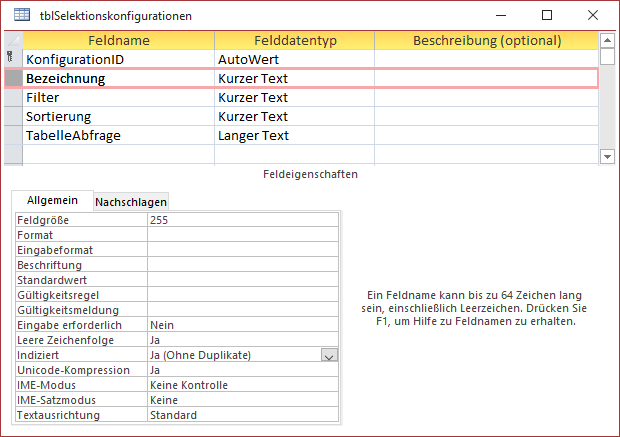Image resolution: width=620 pixels, height=437 pixels.
Task: Click primary key icon beside KonfigurationID
Action: (x=10, y=57)
